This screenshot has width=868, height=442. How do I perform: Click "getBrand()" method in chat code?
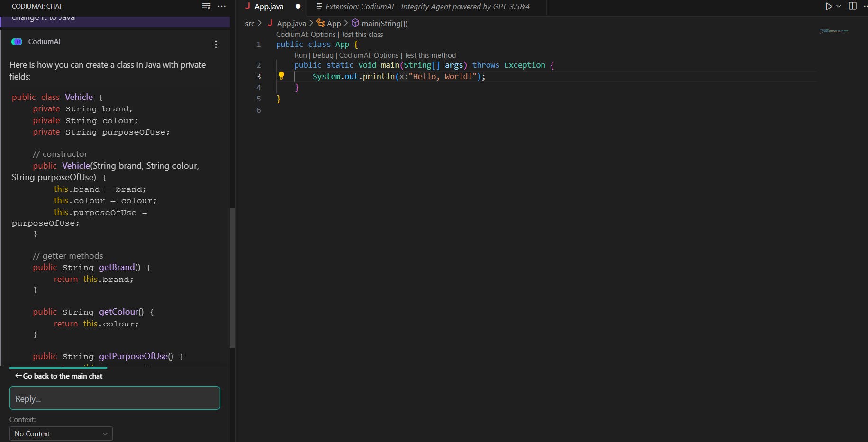click(x=119, y=267)
